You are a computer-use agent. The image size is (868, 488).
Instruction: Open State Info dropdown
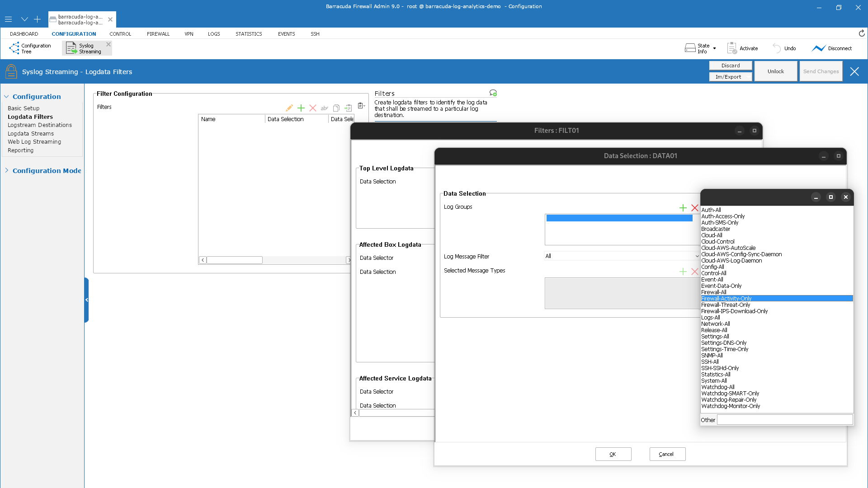700,48
